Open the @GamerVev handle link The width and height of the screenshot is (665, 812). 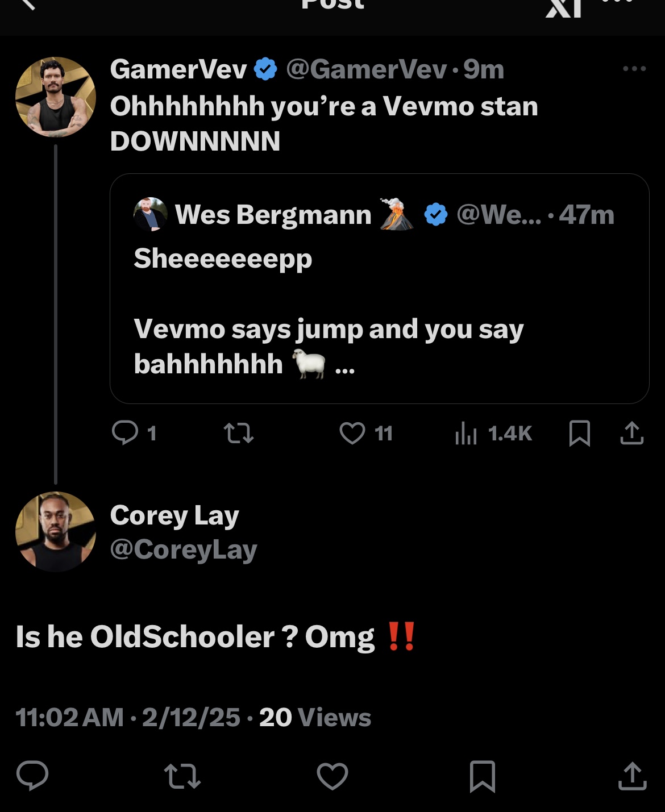(x=367, y=69)
